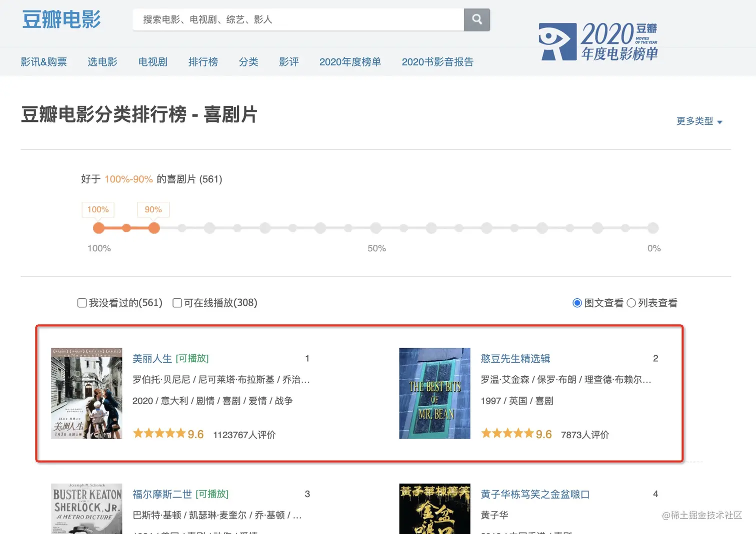Focus the movie search input field
This screenshot has height=534, width=756.
pos(298,19)
